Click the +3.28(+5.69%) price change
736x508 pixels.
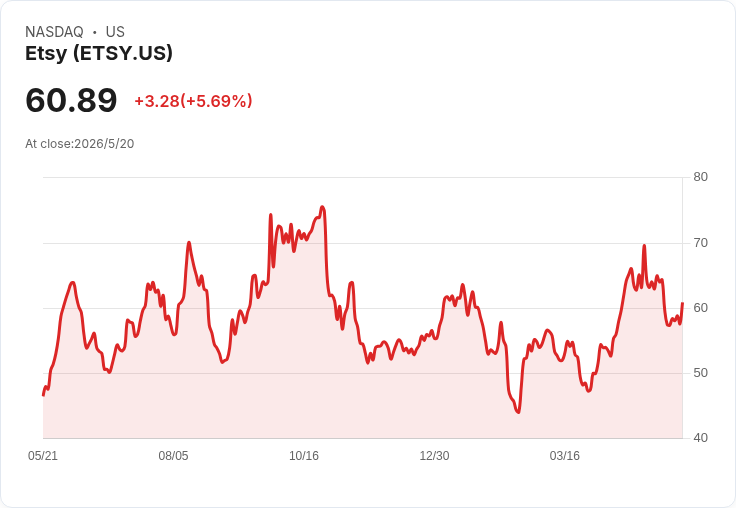193,101
